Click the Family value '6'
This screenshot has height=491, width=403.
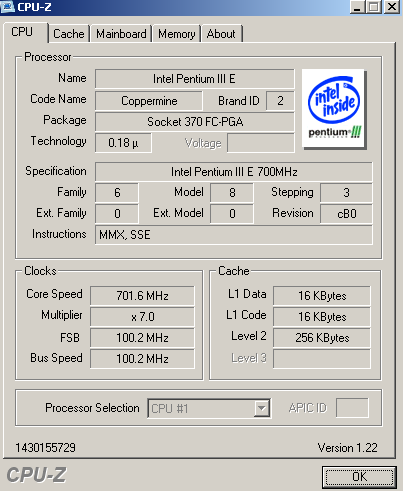(117, 192)
